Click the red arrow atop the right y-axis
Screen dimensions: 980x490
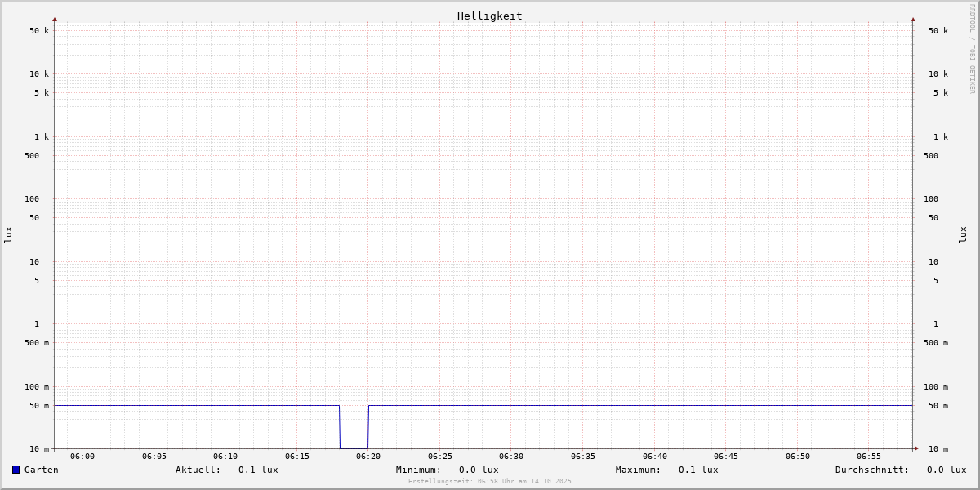coord(913,19)
